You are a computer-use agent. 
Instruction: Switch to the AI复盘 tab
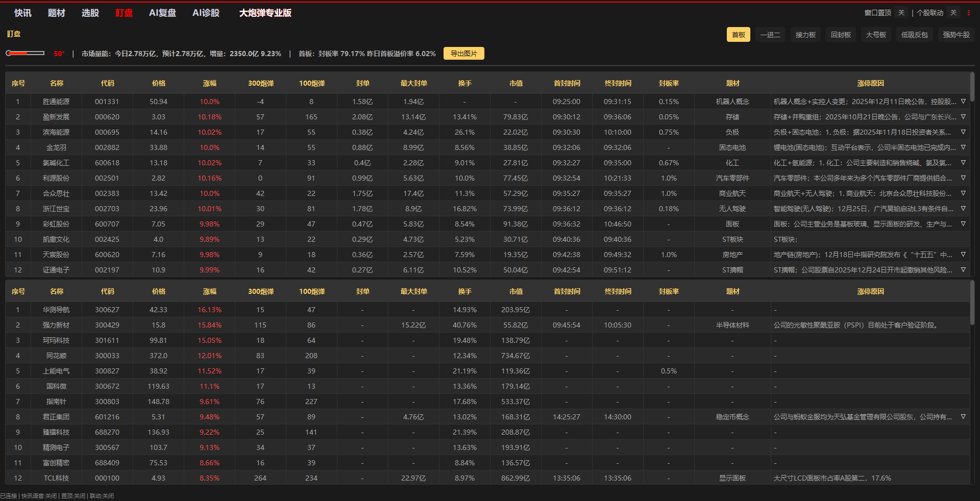point(162,13)
